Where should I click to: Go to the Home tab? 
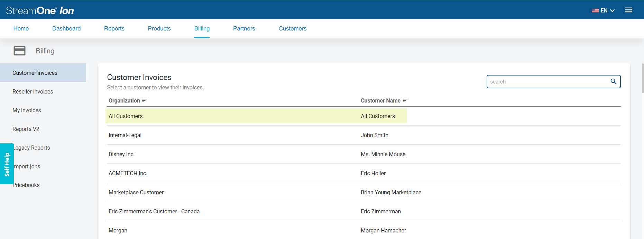[21, 28]
